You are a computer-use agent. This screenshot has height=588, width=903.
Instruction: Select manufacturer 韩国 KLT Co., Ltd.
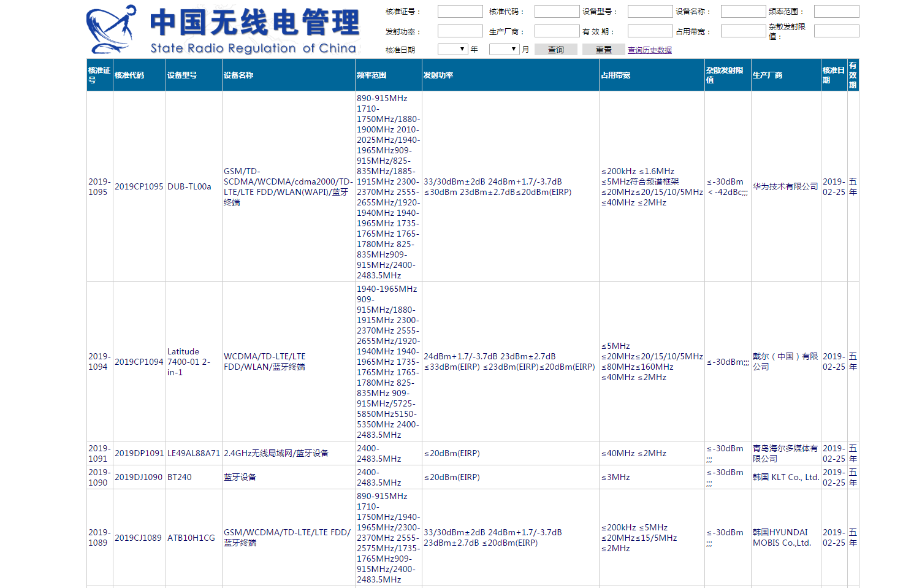[x=786, y=477]
